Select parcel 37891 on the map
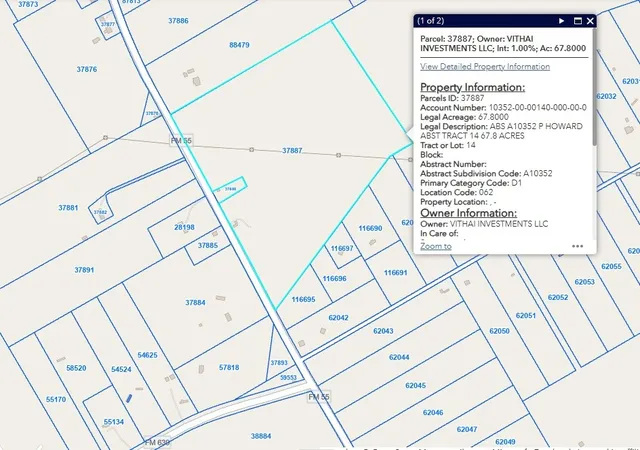640x450 pixels. click(84, 270)
